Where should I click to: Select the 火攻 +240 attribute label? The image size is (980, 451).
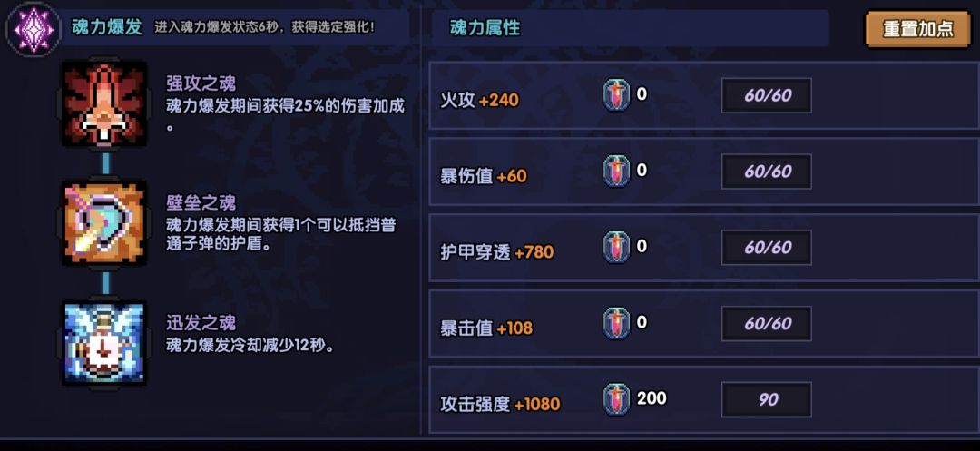tap(479, 100)
